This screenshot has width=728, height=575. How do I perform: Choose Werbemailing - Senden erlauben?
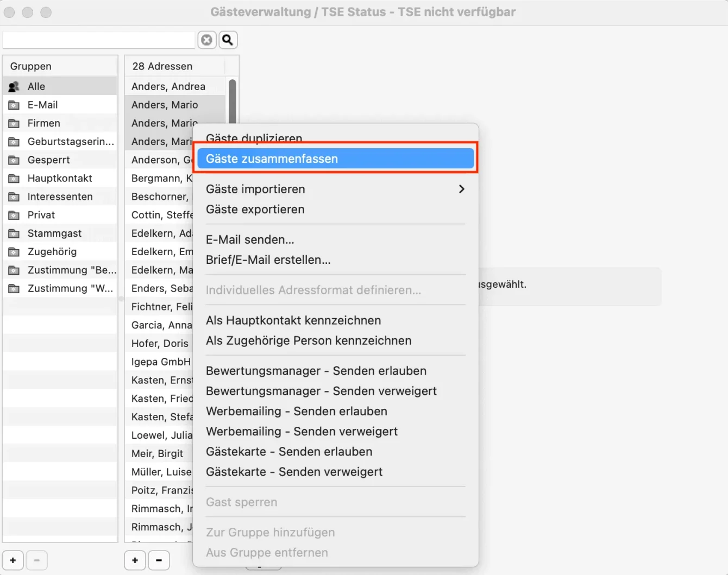pos(335,411)
